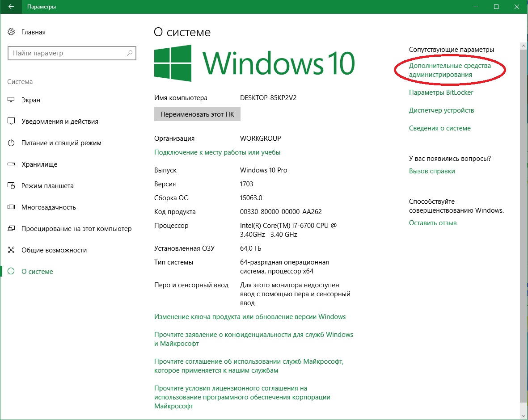Click the back arrow in title bar

11,7
